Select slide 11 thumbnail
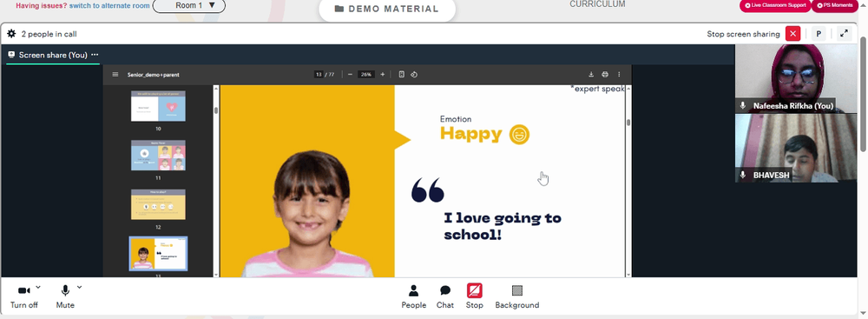868x319 pixels. (x=158, y=156)
